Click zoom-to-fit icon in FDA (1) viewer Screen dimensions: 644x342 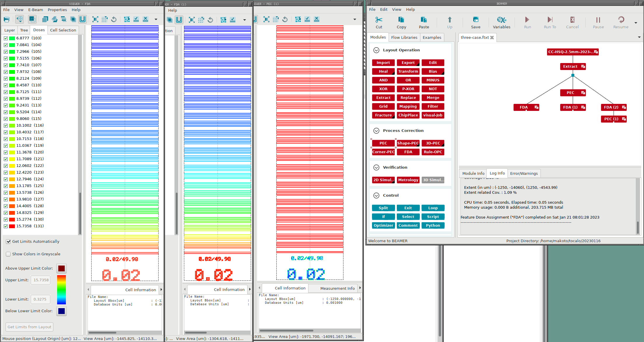coord(192,20)
